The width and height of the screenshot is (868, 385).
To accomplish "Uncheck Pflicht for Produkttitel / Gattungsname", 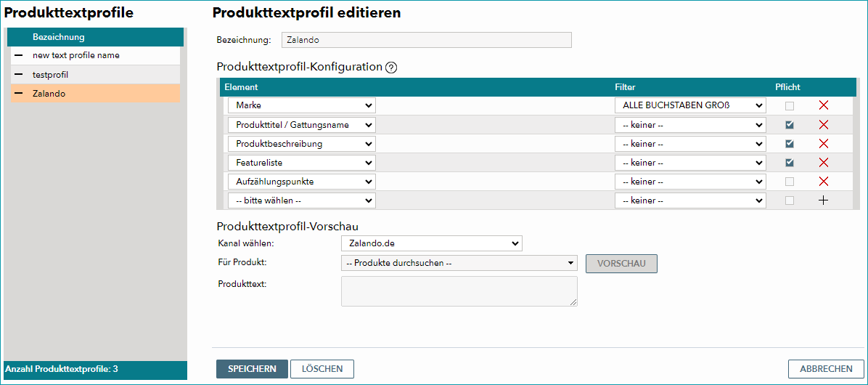I will coord(790,125).
